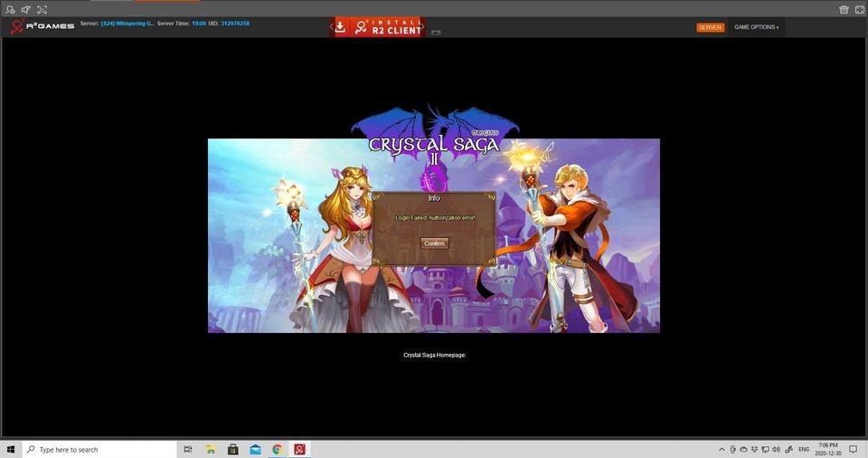Open the notification center icon in taskbar
The image size is (868, 458).
855,449
